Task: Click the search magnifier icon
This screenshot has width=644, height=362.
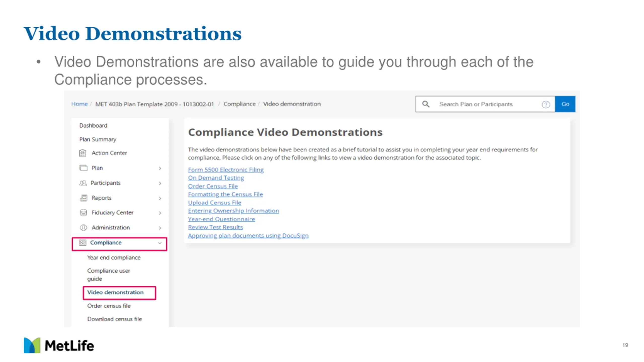Action: point(426,104)
